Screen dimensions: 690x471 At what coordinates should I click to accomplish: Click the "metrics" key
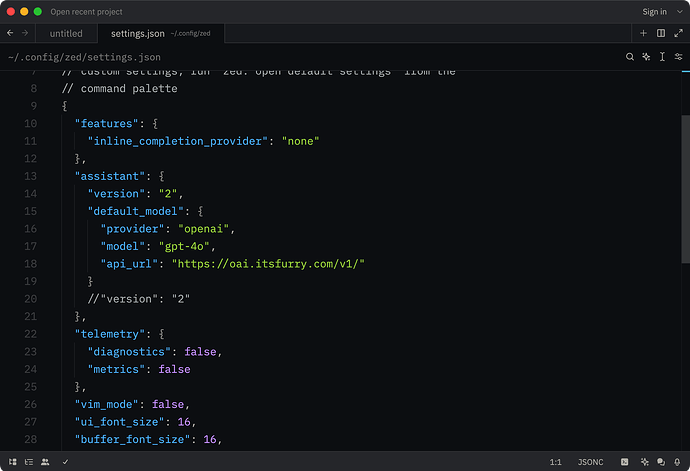116,369
